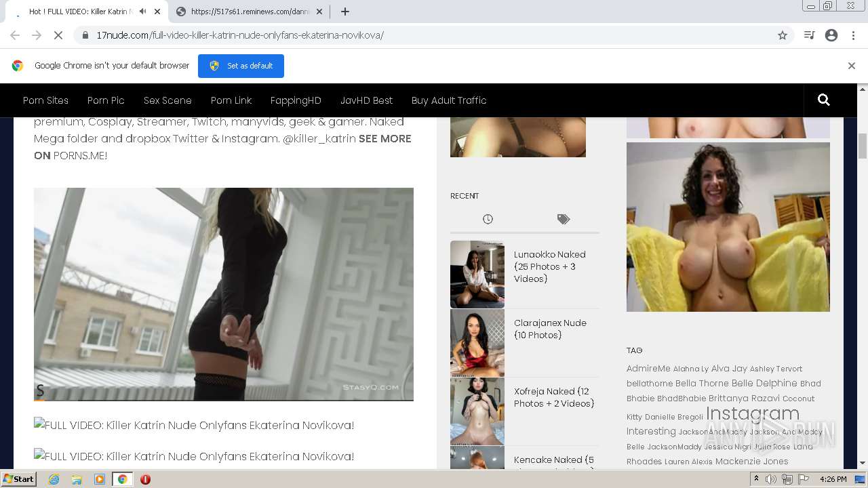Click the Lunaokko post thumbnail
The image size is (868, 488).
point(477,274)
